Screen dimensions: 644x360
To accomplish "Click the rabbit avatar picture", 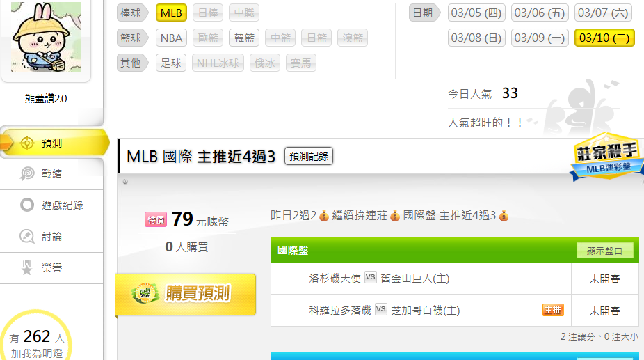I will click(46, 37).
